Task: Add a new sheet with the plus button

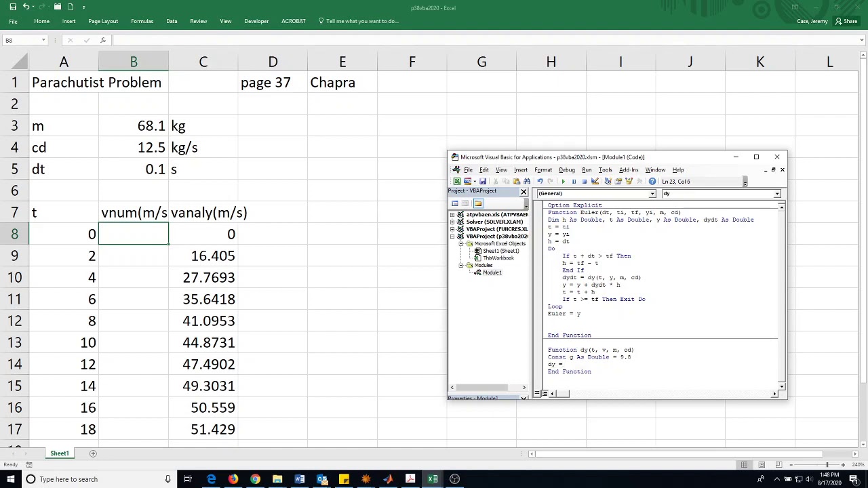Action: click(x=93, y=453)
